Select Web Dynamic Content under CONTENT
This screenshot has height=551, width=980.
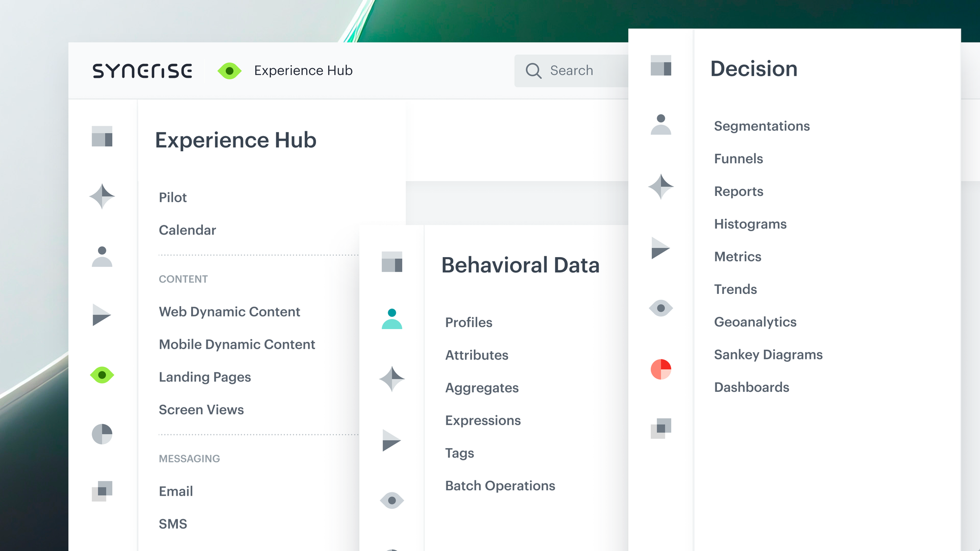[229, 311]
